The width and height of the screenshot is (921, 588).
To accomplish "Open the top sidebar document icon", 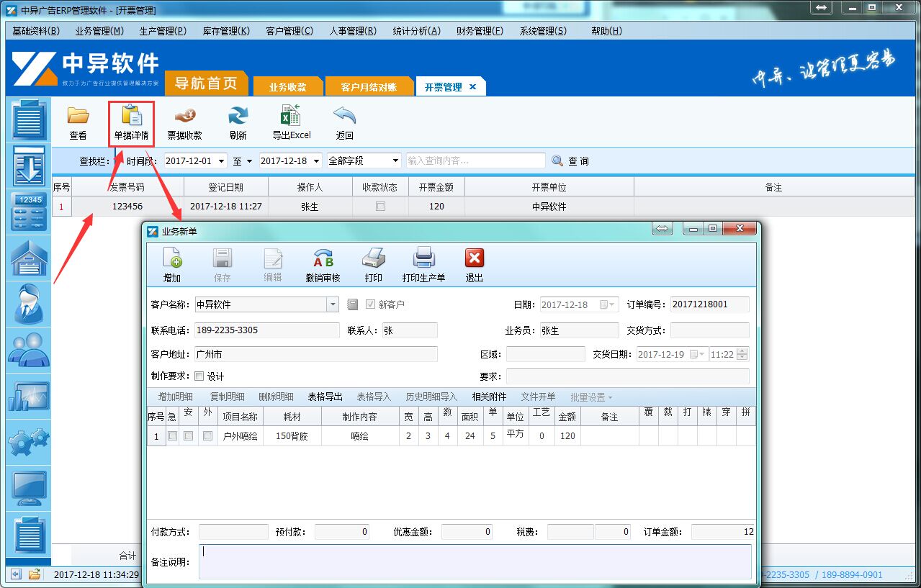I will tap(29, 120).
